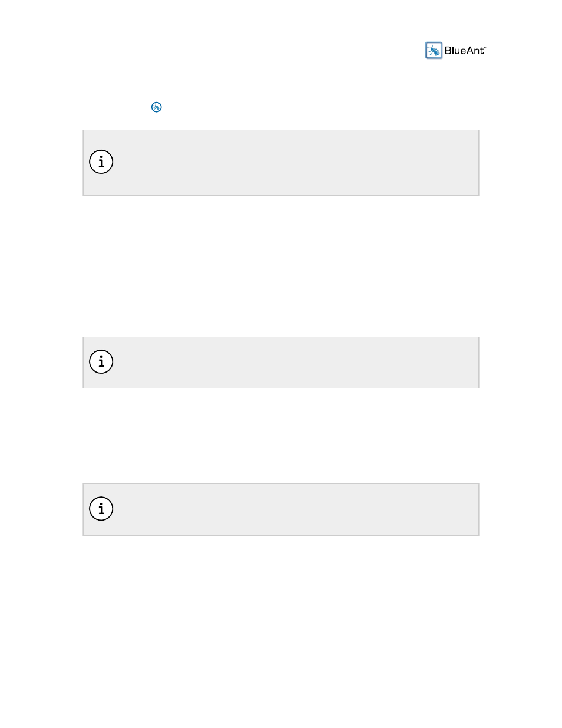The image size is (562, 728).
Task: Tap the circled 'i' symbol in the second note
Action: (x=101, y=362)
